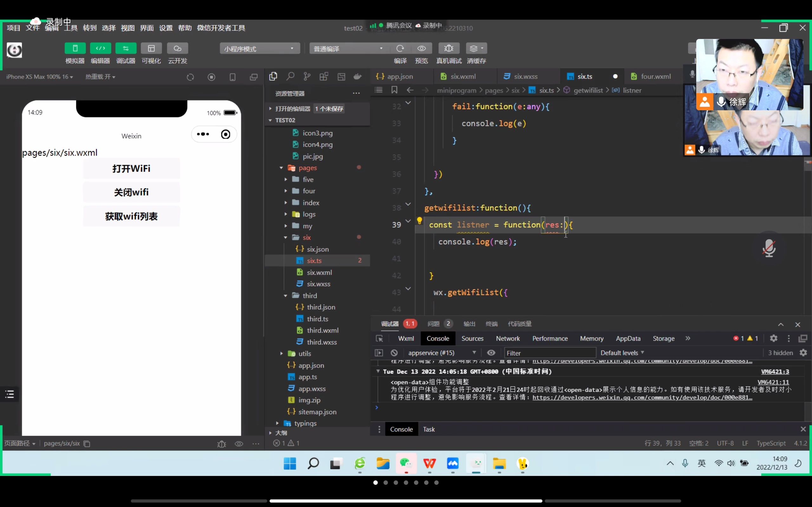The image size is (812, 507).
Task: Click the console Filter input field
Action: [550, 353]
